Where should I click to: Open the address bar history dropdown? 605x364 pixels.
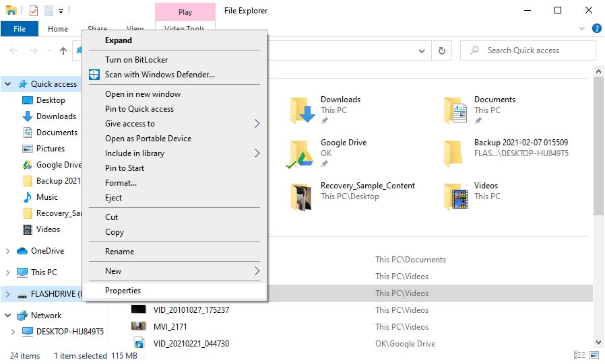(422, 51)
